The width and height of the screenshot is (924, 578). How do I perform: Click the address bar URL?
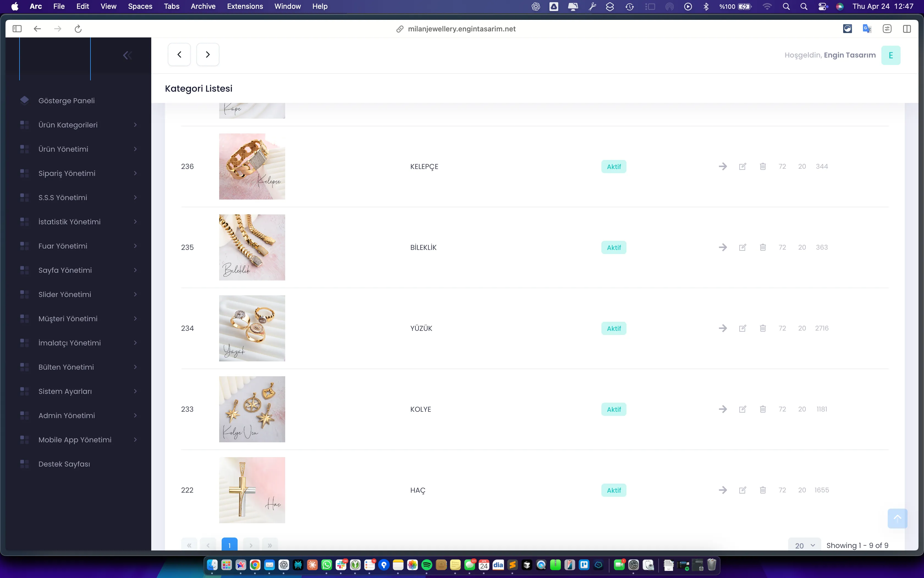tap(461, 29)
